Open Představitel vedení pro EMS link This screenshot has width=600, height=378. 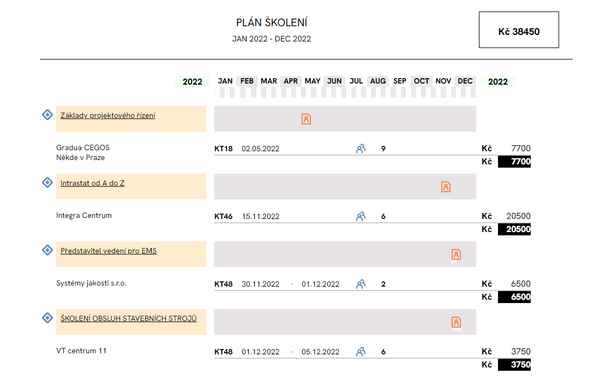[109, 251]
